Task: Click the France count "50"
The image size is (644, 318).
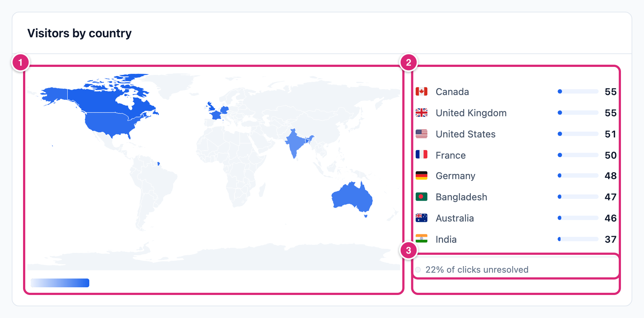Action: point(611,155)
